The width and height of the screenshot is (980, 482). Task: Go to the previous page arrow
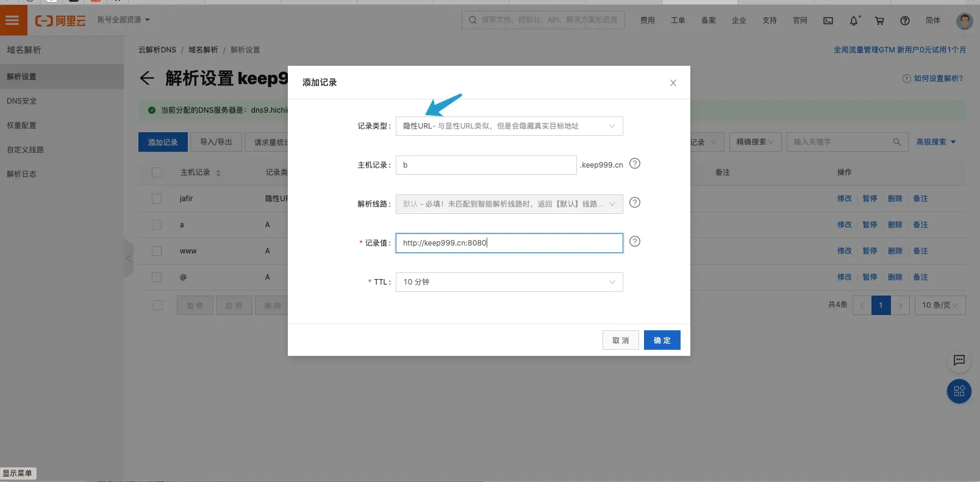pos(862,305)
